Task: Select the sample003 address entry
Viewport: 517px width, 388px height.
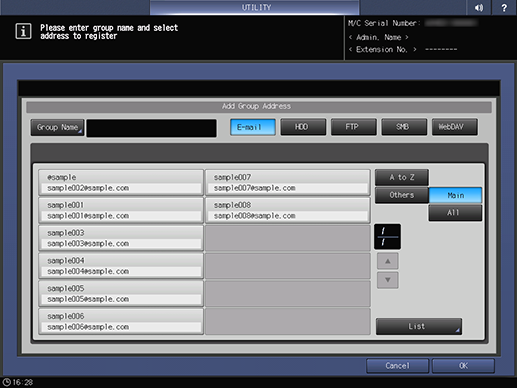Action: pyautogui.click(x=121, y=238)
